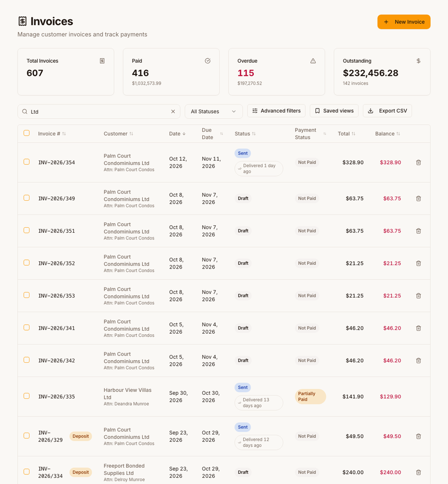Open Saved views
Screen dimensions: 448x484
[x=334, y=111]
